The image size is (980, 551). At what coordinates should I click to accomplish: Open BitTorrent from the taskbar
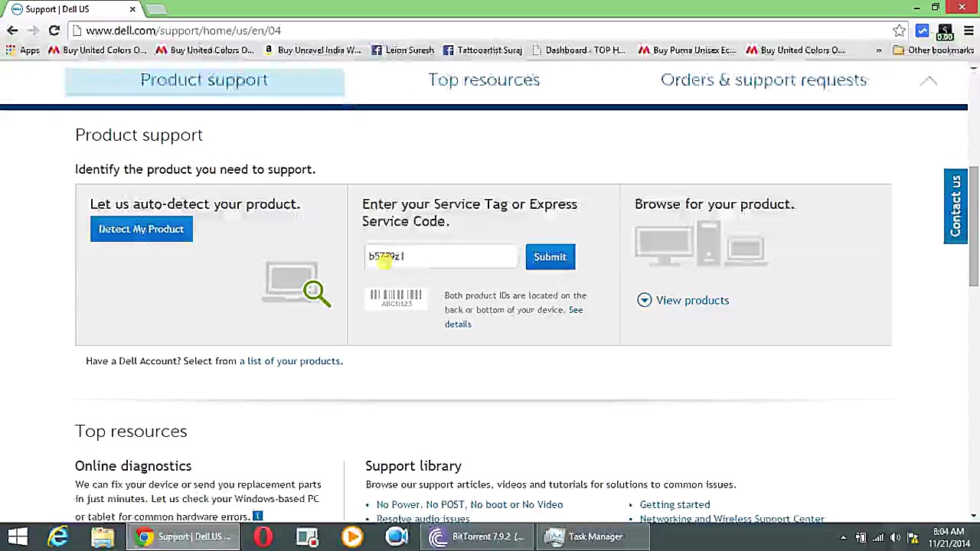click(476, 536)
